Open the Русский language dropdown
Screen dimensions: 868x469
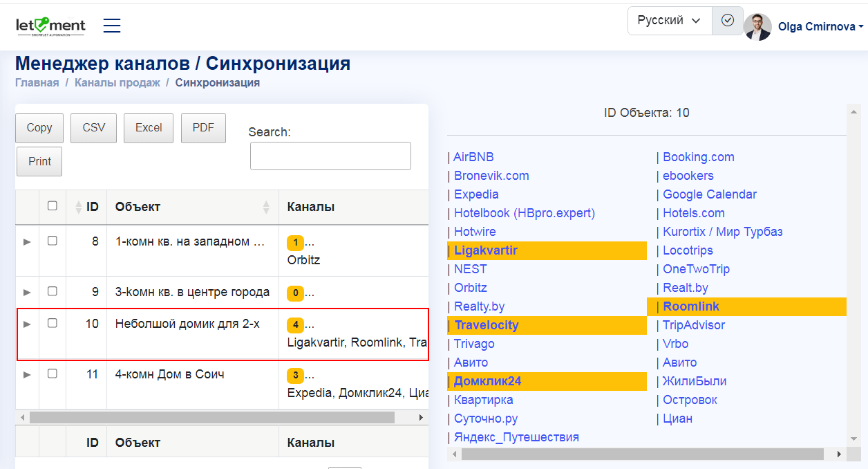click(x=670, y=21)
